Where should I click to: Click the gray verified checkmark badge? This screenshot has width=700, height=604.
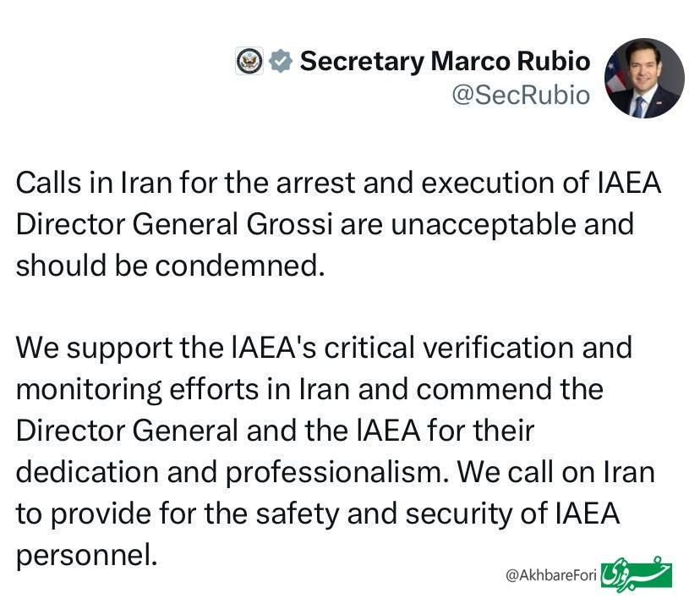(x=281, y=61)
